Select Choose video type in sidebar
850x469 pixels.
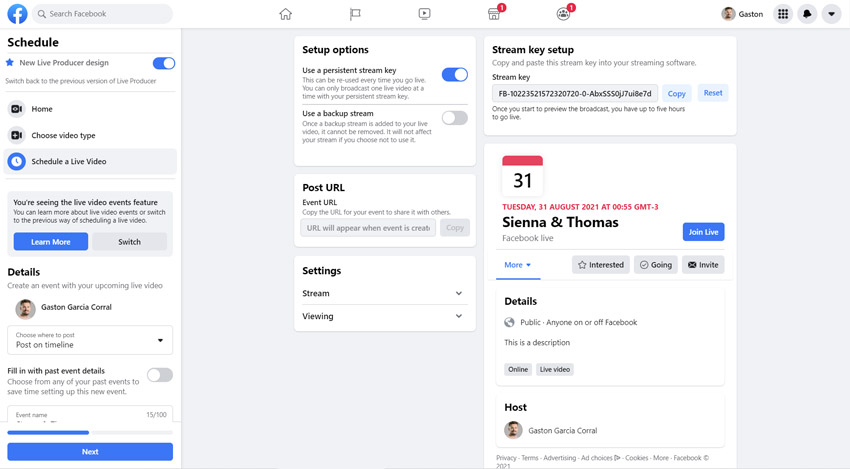tap(90, 136)
